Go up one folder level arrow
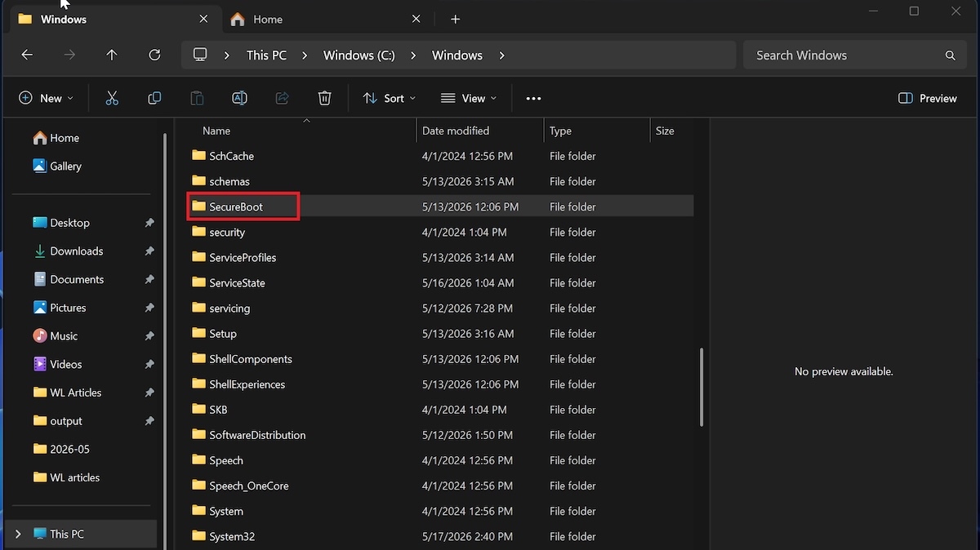This screenshot has width=980, height=550. pyautogui.click(x=112, y=55)
